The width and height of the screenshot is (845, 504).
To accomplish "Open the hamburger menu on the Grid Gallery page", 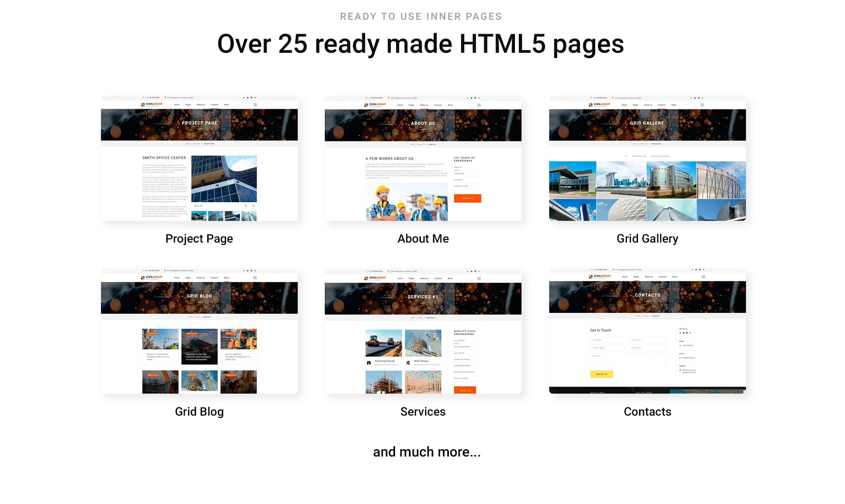I will [703, 104].
